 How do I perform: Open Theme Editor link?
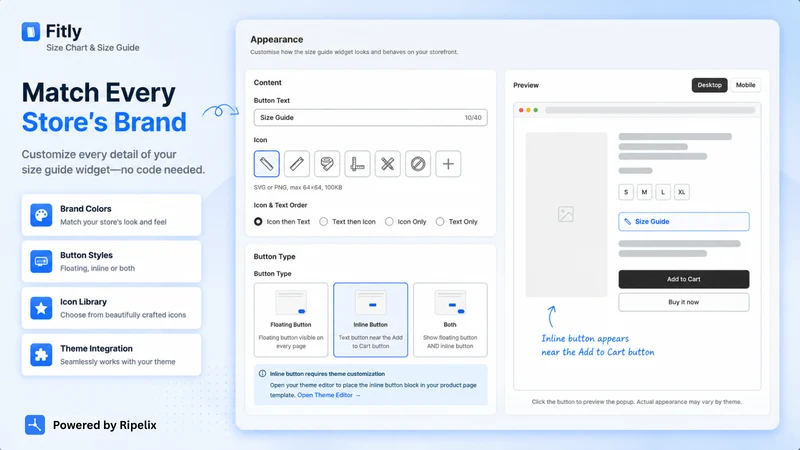pyautogui.click(x=329, y=395)
